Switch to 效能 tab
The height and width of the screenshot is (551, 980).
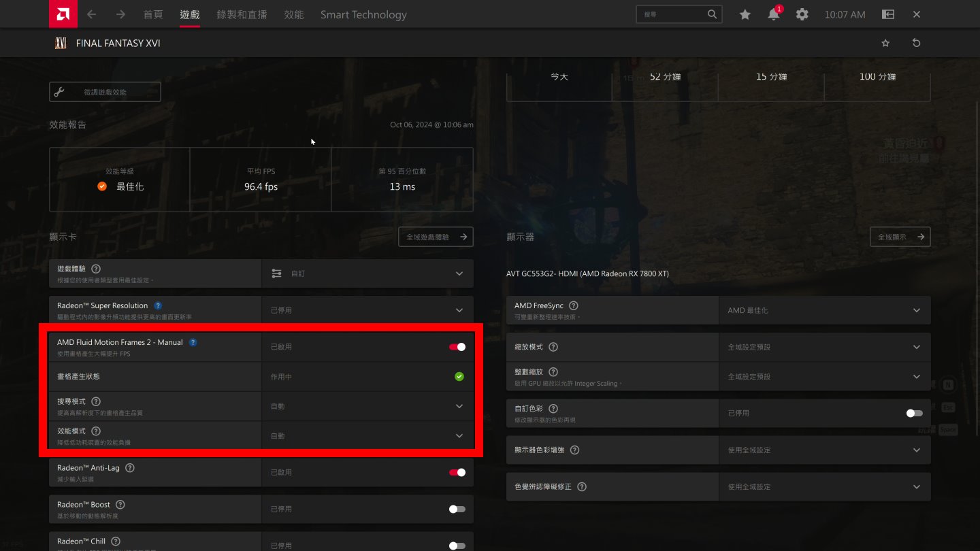coord(294,14)
